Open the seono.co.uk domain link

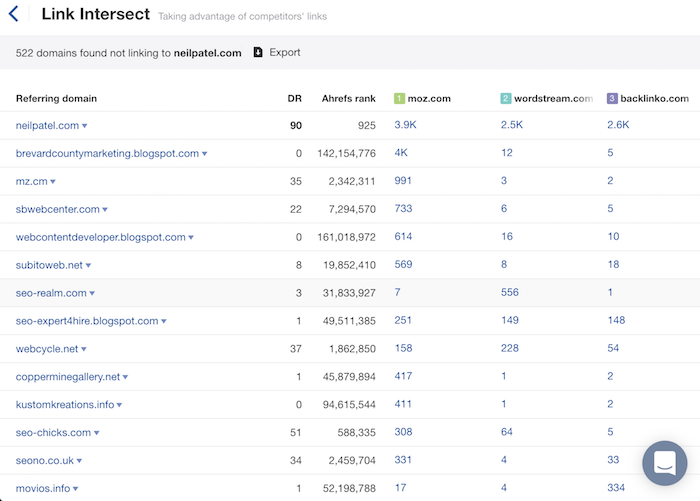coord(45,460)
